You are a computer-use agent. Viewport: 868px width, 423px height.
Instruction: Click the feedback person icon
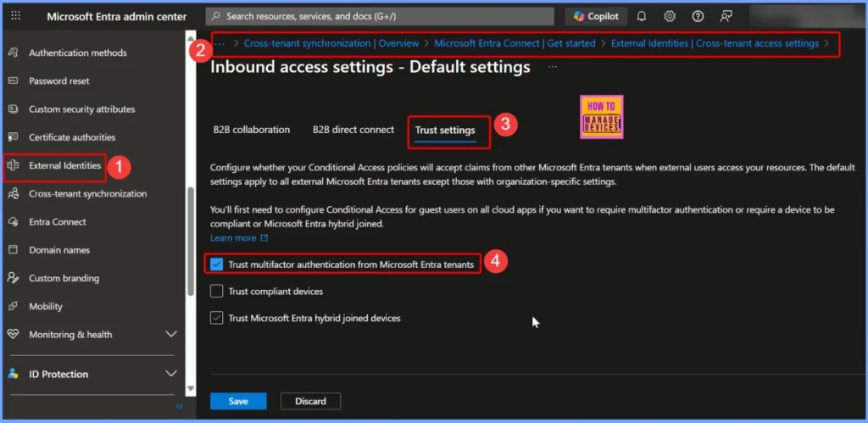[726, 16]
